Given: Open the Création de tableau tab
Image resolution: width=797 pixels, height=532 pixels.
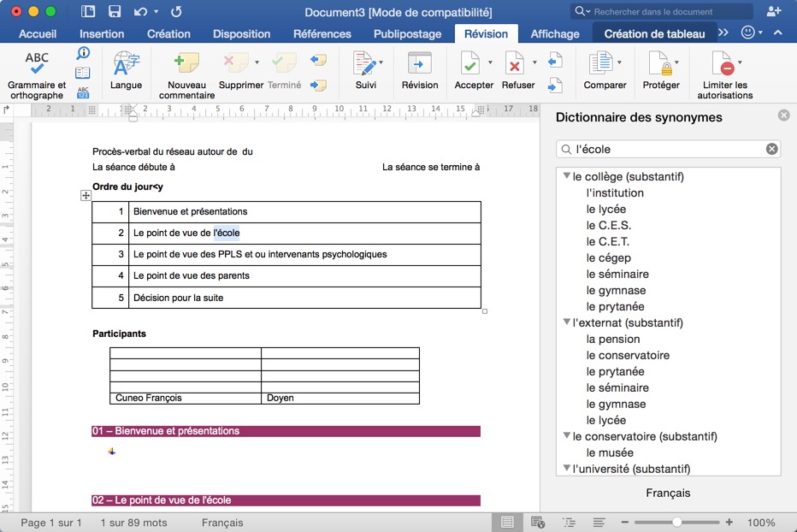Looking at the screenshot, I should [x=655, y=33].
